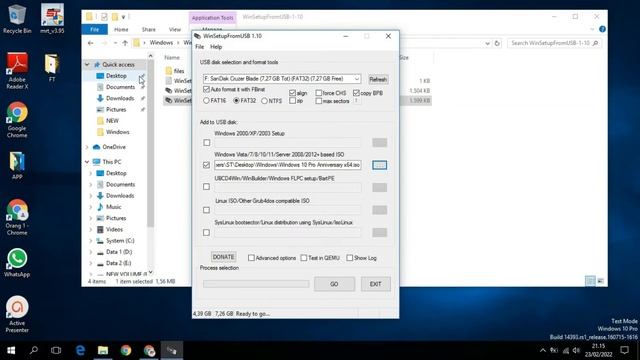This screenshot has width=640, height=360.
Task: Open the Explorer address history dropdown
Action: pyautogui.click(x=487, y=43)
